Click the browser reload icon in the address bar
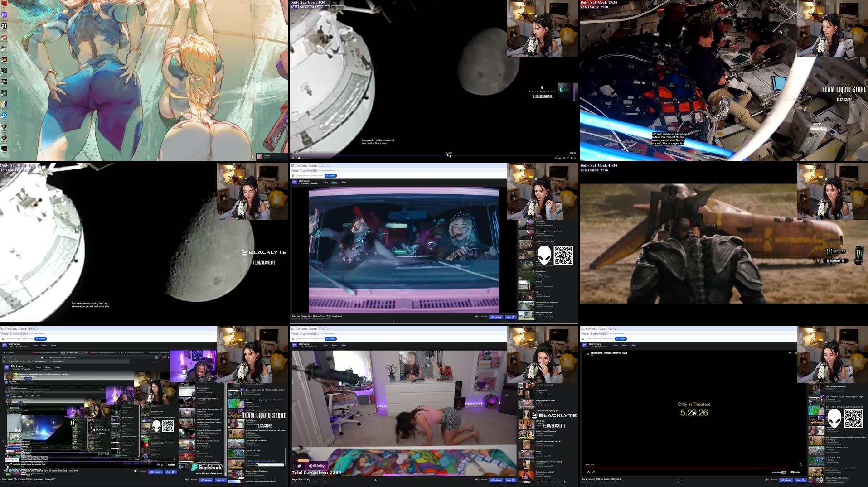 coord(11,357)
